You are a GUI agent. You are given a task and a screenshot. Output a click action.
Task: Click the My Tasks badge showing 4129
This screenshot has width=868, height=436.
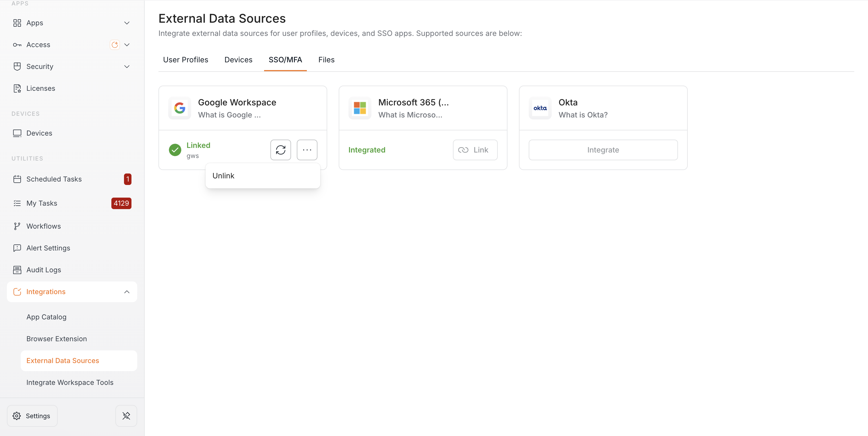coord(121,203)
